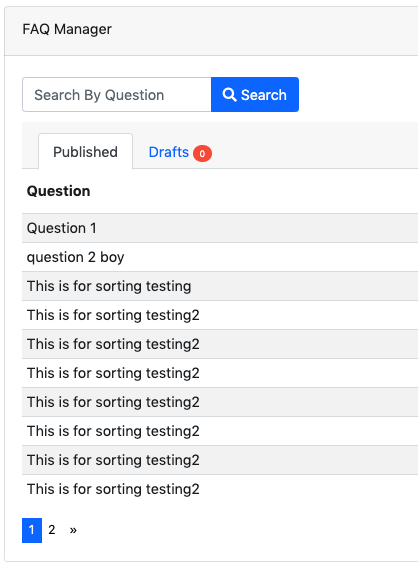Select the question 2 boy row
The image size is (418, 564).
(x=220, y=257)
